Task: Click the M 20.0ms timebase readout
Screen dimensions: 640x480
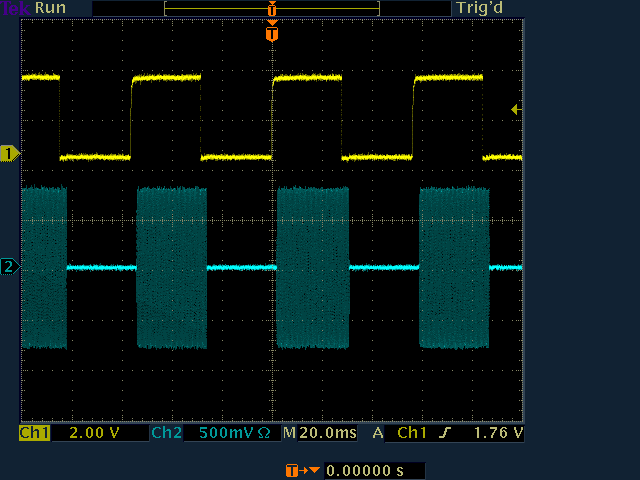Action: click(320, 433)
